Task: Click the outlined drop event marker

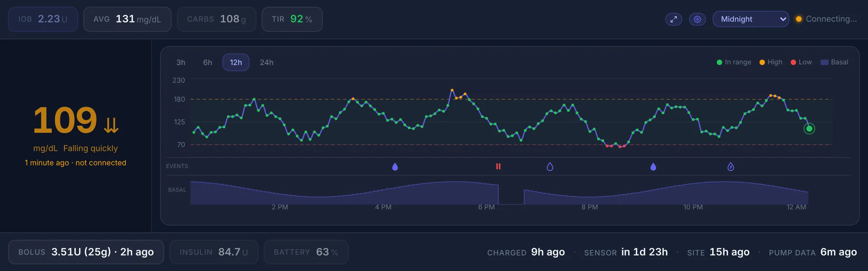Action: point(550,167)
